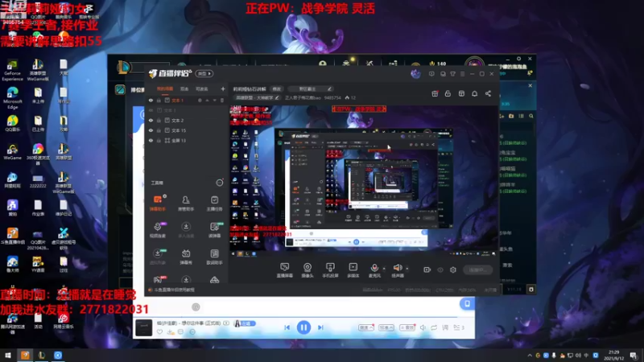
Task: Open the 横屏 mode dropdown beside logo
Action: click(204, 73)
